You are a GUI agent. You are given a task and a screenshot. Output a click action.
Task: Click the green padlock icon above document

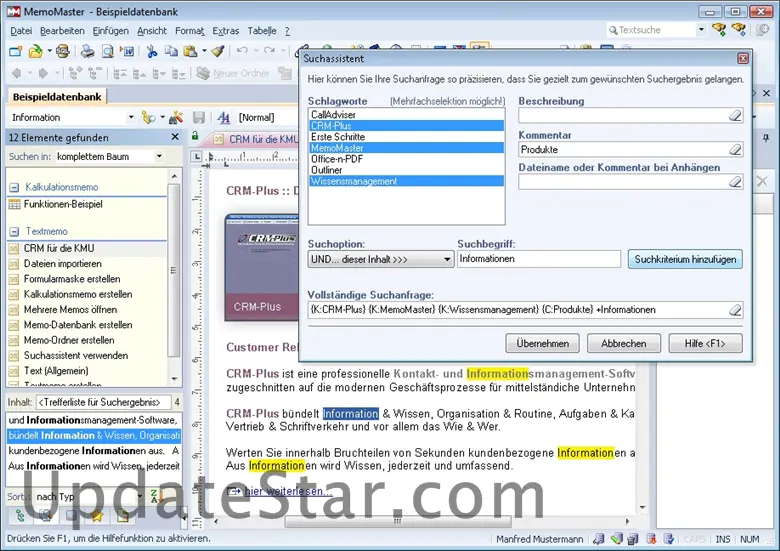coord(195,135)
